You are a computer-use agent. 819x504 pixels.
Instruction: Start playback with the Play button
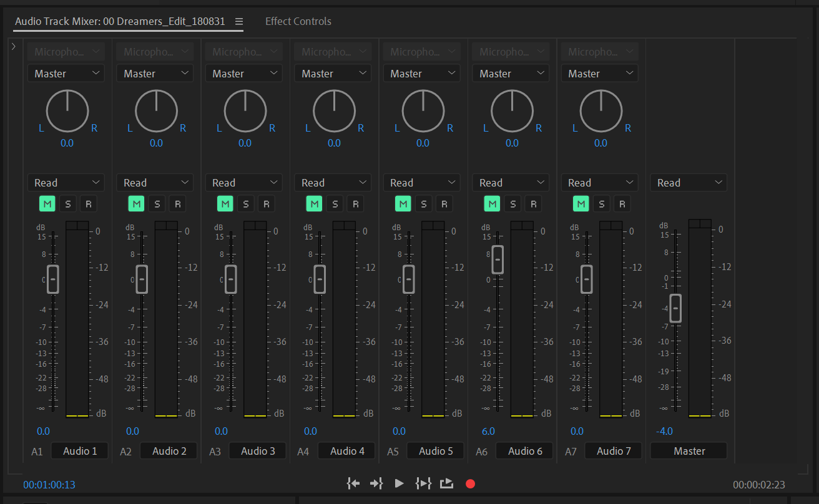pos(400,483)
